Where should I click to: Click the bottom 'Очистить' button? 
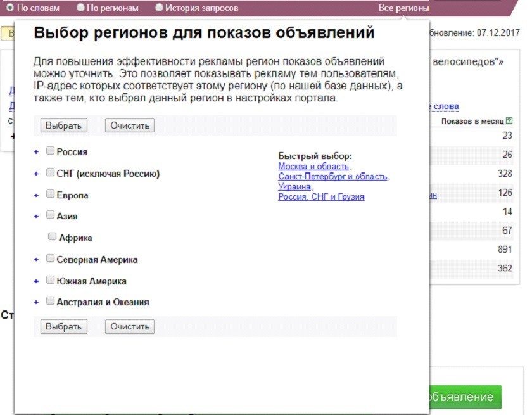tap(130, 326)
